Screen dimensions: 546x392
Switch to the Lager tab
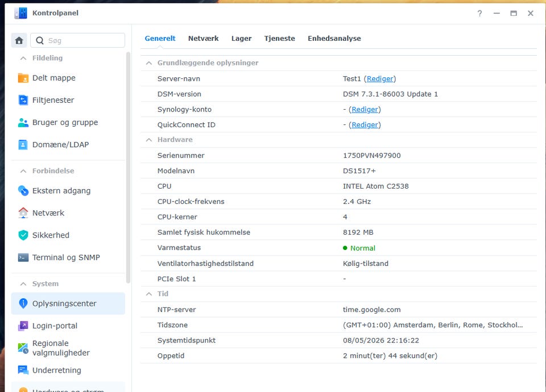241,38
